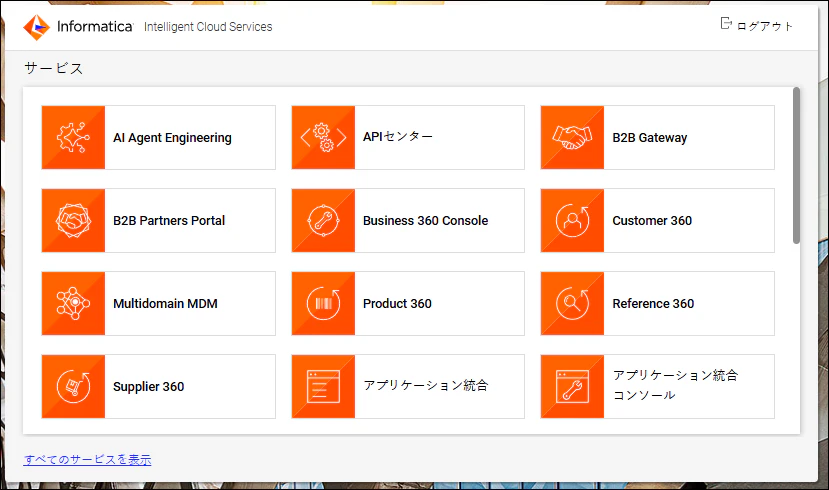Screen dimensions: 829x490
Task: Click the アプリケーション統合コンソール wrench window icon
Action: pyautogui.click(x=572, y=386)
